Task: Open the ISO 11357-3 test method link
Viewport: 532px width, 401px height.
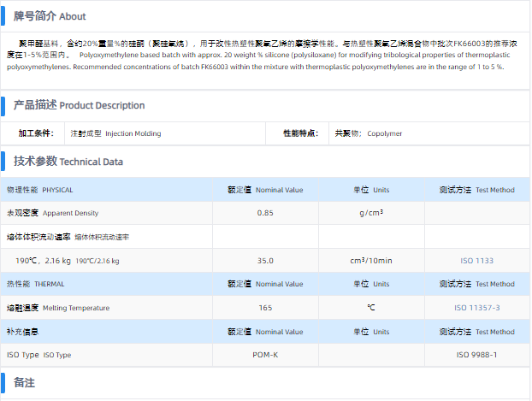Action: click(477, 307)
